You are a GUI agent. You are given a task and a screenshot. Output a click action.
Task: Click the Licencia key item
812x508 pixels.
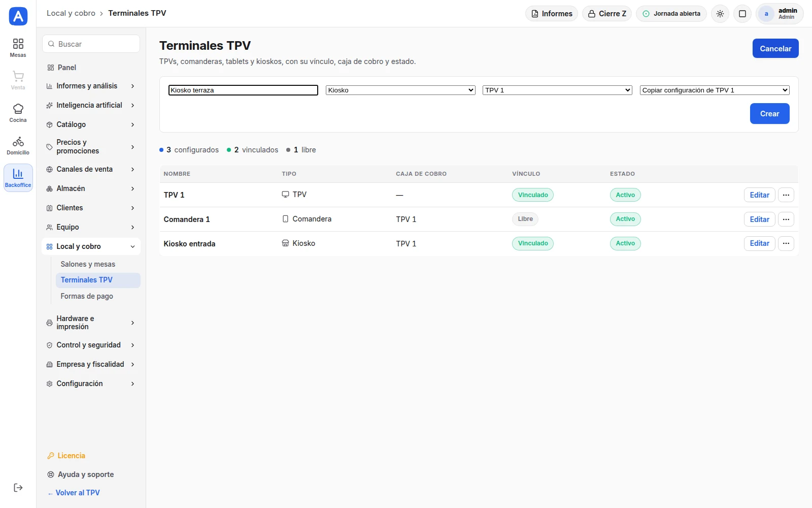[x=66, y=456]
